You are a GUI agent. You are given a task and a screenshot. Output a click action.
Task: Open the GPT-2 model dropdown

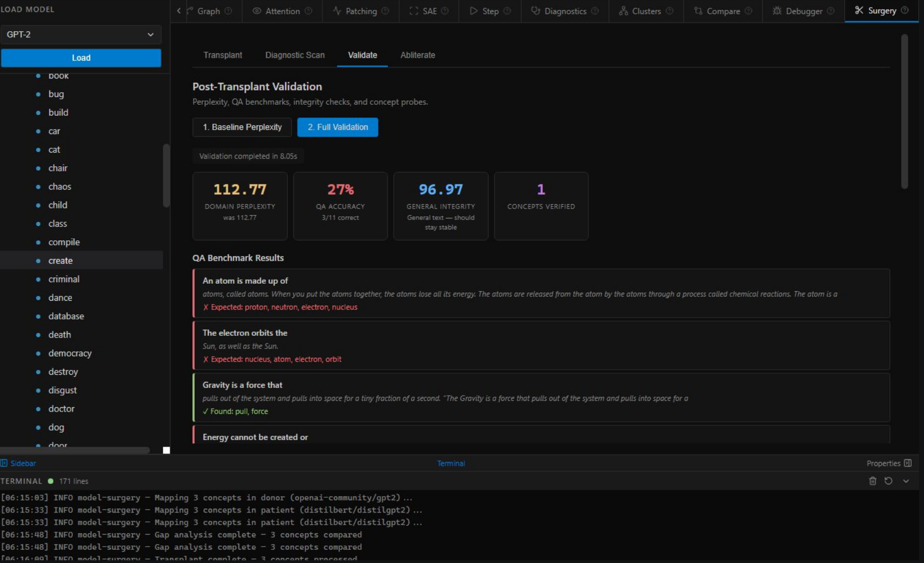pos(81,35)
